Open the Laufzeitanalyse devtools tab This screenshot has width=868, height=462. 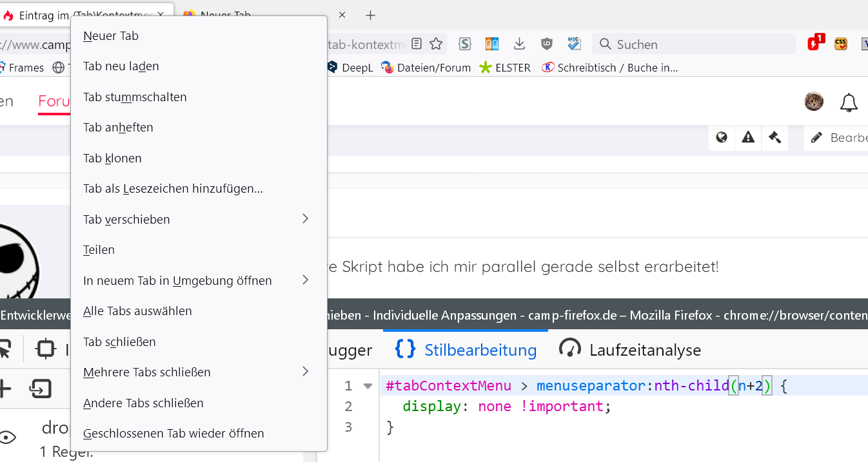click(630, 350)
